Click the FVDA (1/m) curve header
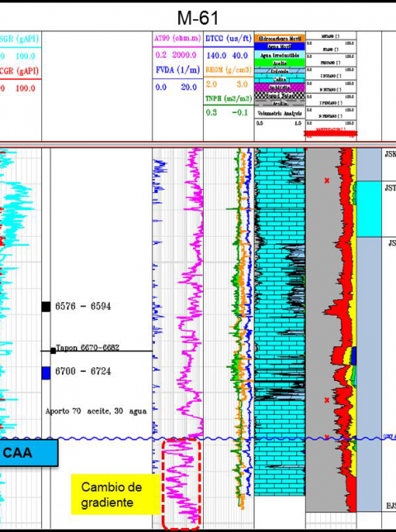396x532 pixels. click(x=177, y=70)
